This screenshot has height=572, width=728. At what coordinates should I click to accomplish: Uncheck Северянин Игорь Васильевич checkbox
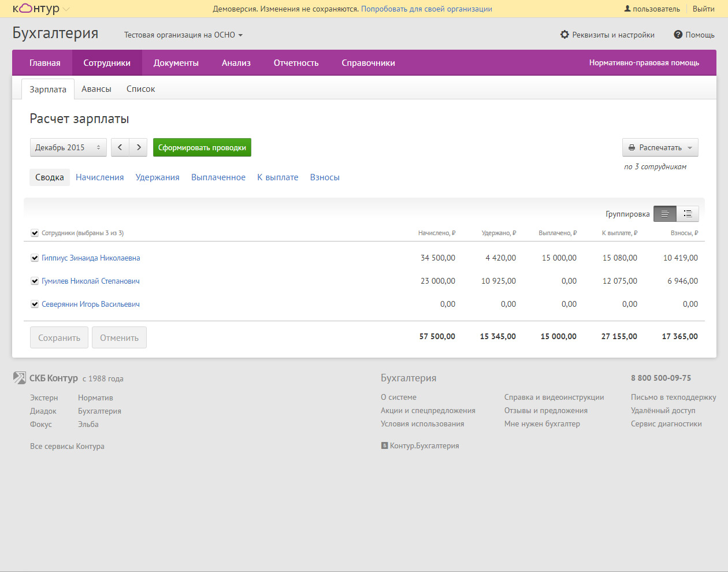click(x=35, y=304)
